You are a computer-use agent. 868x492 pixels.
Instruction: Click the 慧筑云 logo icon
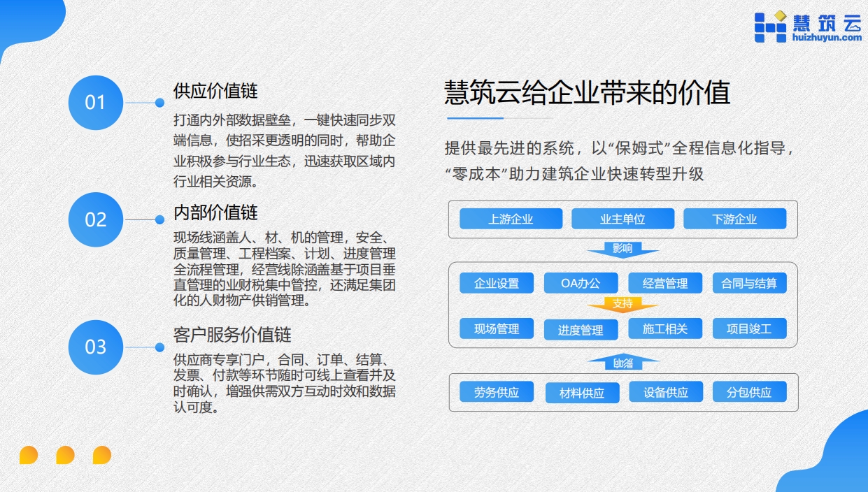(x=771, y=26)
